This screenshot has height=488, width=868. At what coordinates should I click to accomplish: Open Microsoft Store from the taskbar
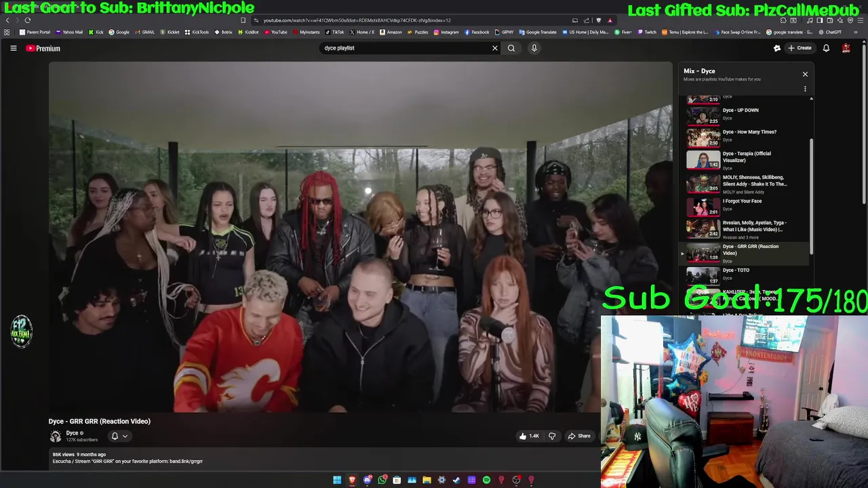click(x=397, y=480)
